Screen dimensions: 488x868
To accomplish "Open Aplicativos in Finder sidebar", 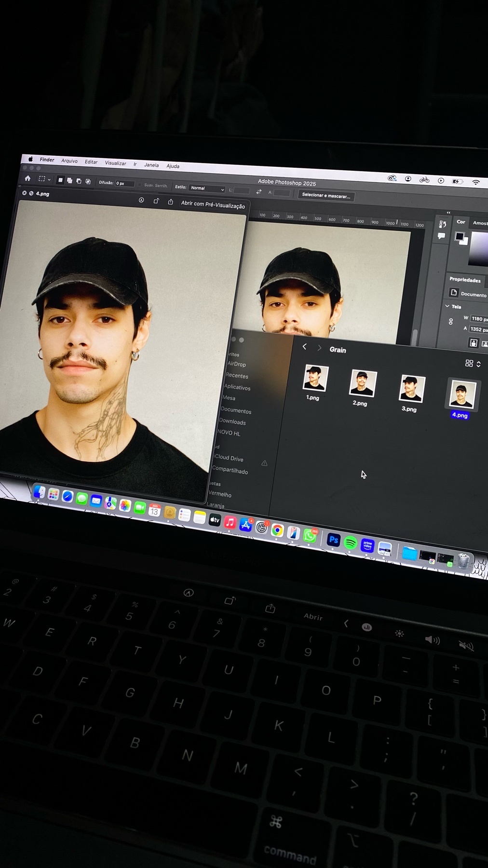I will 237,387.
